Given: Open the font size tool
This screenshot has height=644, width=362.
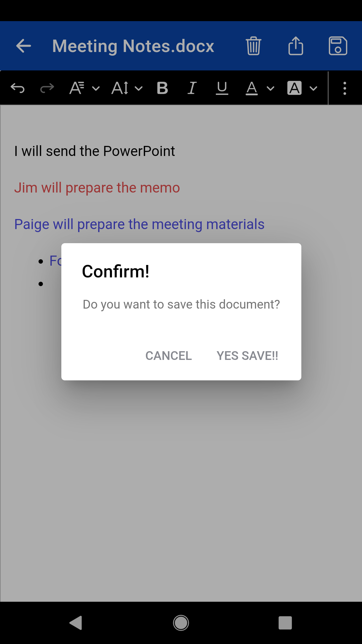Looking at the screenshot, I should click(120, 88).
